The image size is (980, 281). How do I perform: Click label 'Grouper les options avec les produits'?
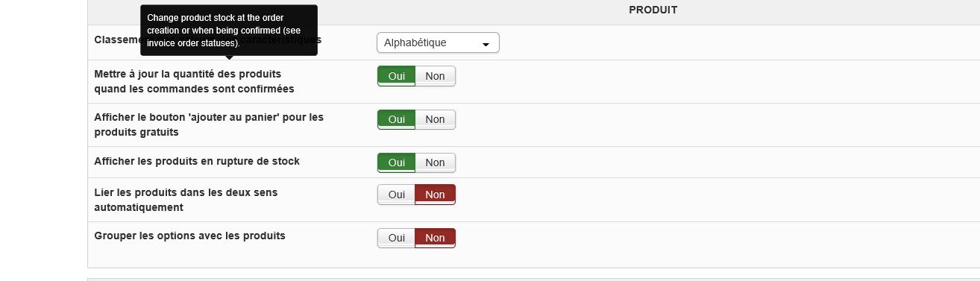(190, 236)
